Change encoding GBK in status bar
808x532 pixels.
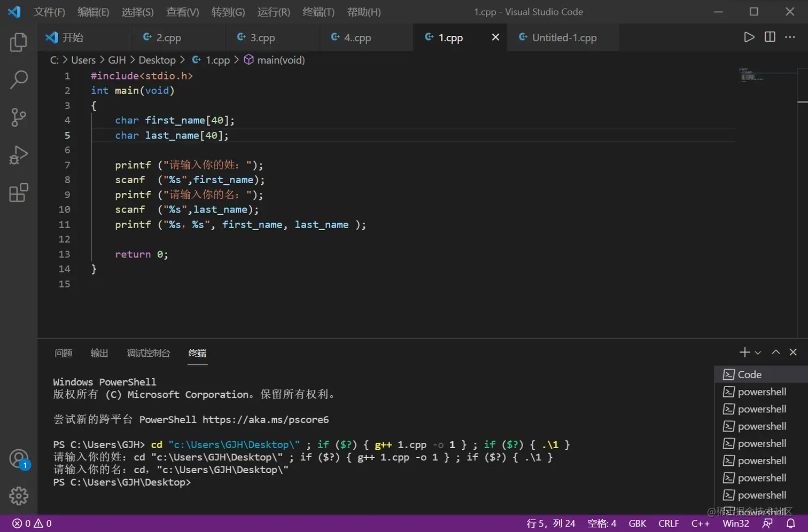pyautogui.click(x=637, y=523)
